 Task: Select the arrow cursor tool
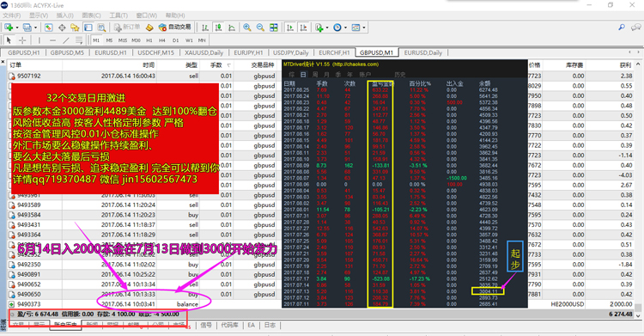9,40
